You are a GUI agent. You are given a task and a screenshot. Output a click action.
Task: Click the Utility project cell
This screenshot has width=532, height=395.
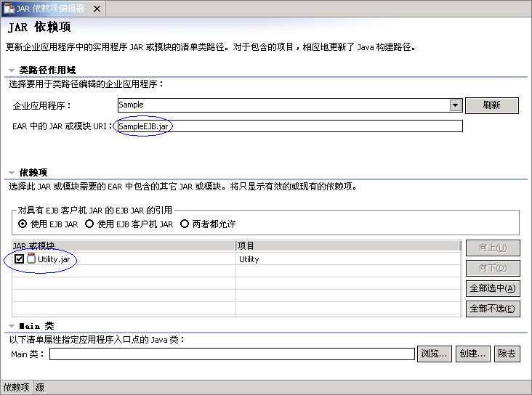(249, 259)
